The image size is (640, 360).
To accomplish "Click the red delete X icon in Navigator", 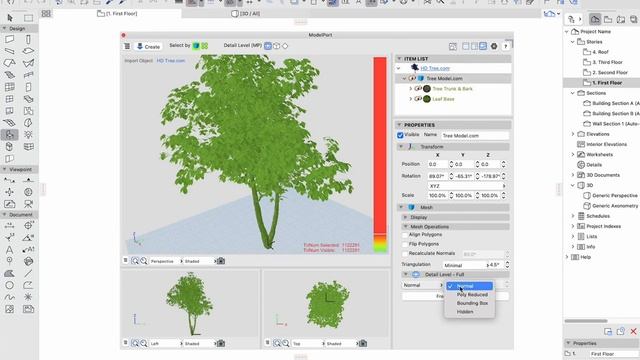I will (633, 331).
